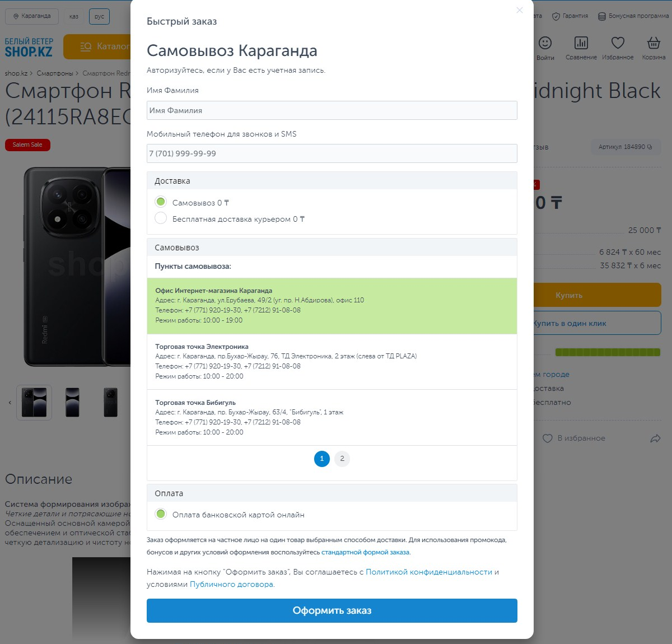The image size is (672, 644).
Task: Select the Самовывоз delivery option
Action: click(161, 202)
